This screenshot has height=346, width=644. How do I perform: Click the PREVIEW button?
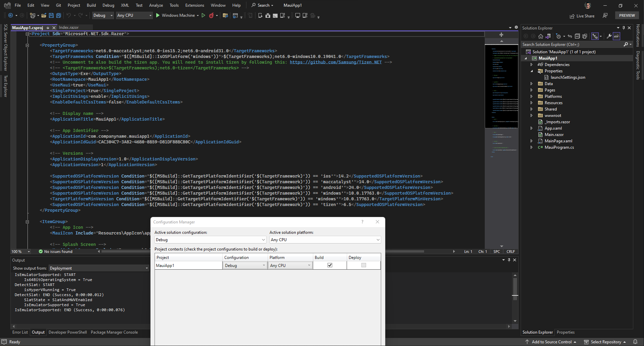(627, 15)
